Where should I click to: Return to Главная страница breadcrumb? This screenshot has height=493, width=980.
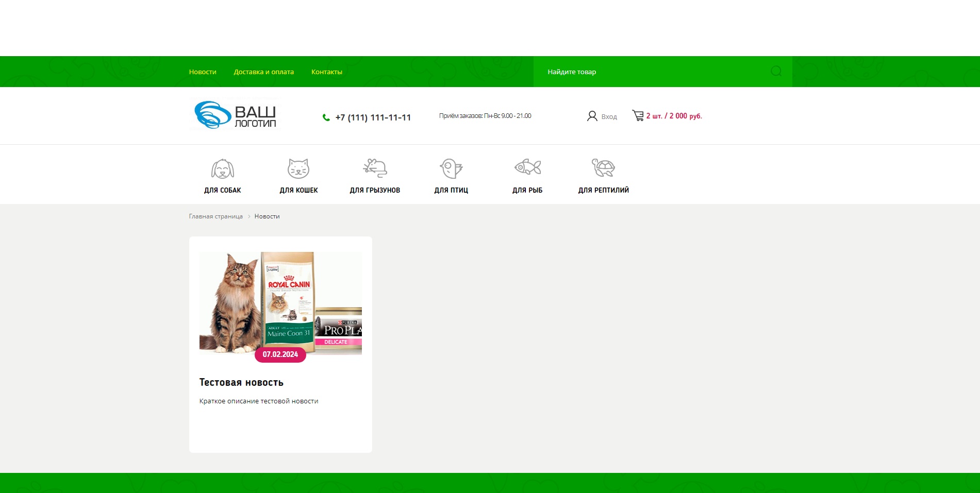coord(215,216)
